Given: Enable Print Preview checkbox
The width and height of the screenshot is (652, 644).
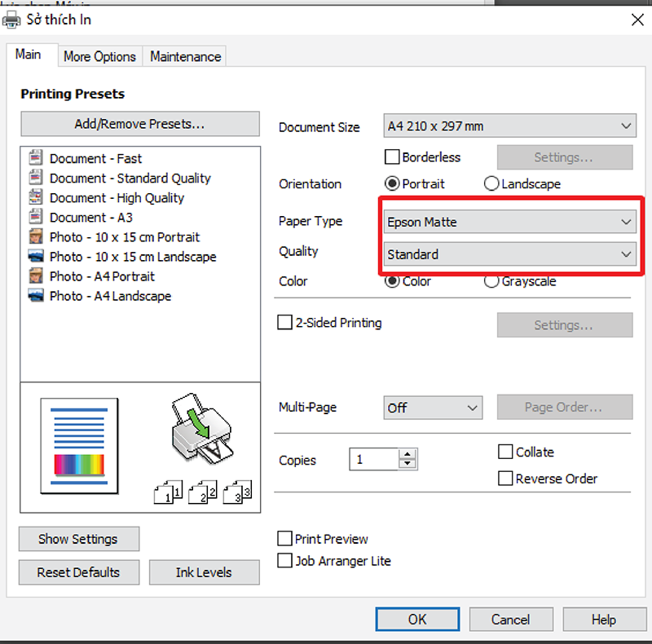Looking at the screenshot, I should point(284,539).
